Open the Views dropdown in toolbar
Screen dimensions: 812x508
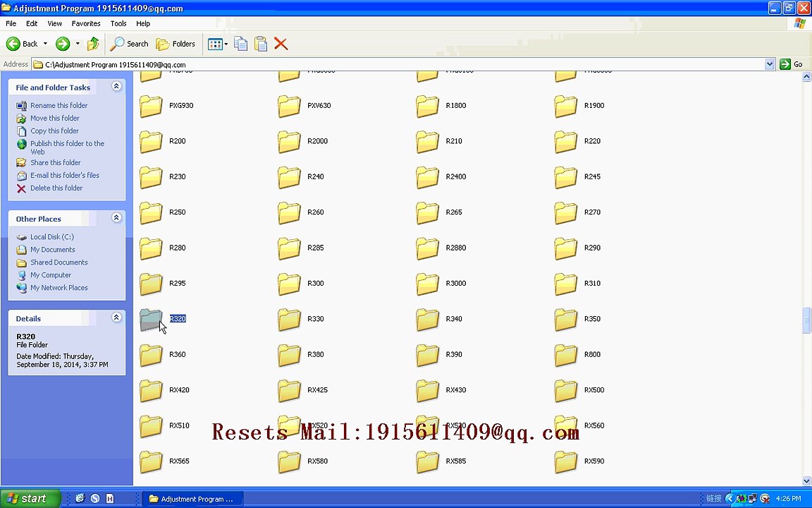pyautogui.click(x=218, y=44)
